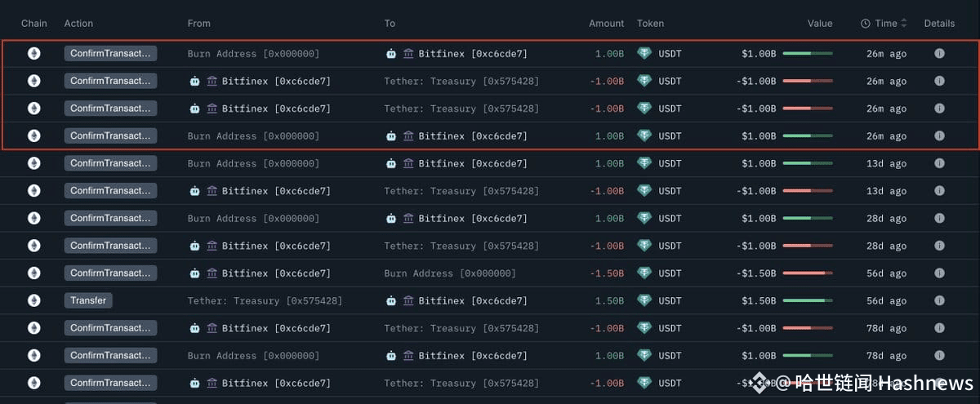Viewport: 980px width, 404px height.
Task: Click the clock icon beside the Time header
Action: pos(866,24)
